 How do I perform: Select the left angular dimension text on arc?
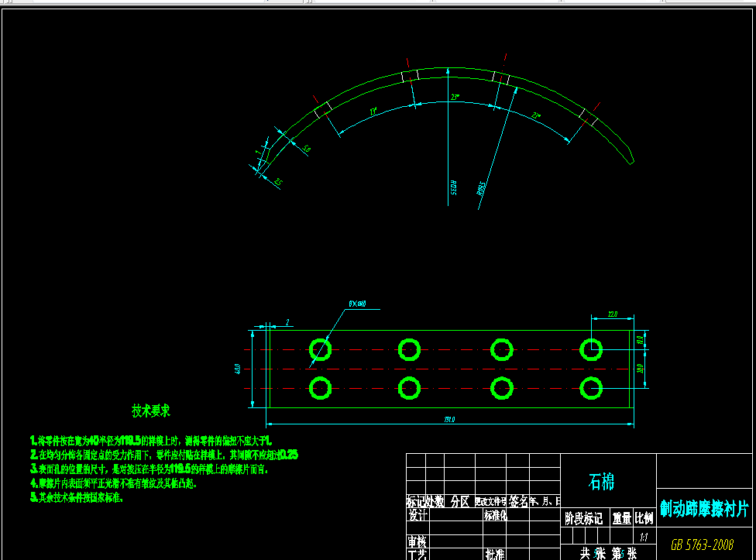point(373,112)
